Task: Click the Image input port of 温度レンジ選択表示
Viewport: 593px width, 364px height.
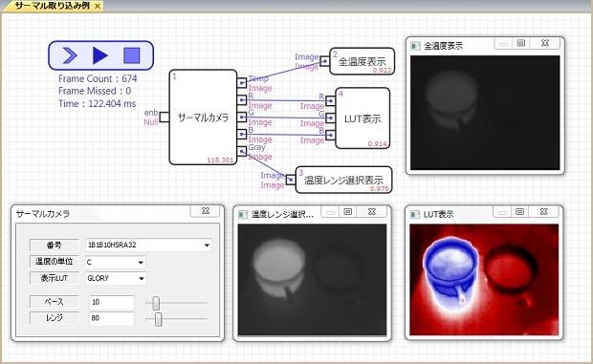Action: (291, 180)
